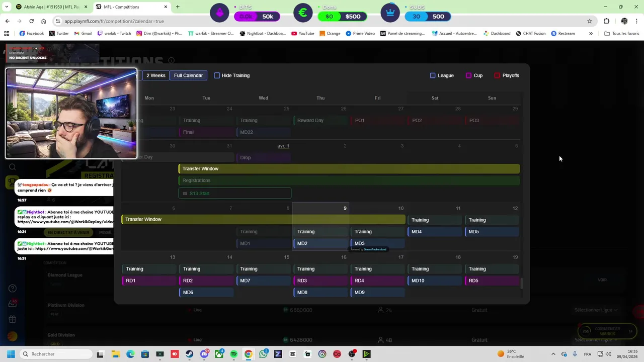Image resolution: width=644 pixels, height=362 pixels.
Task: Open the RD5 cup round event
Action: pyautogui.click(x=492, y=281)
